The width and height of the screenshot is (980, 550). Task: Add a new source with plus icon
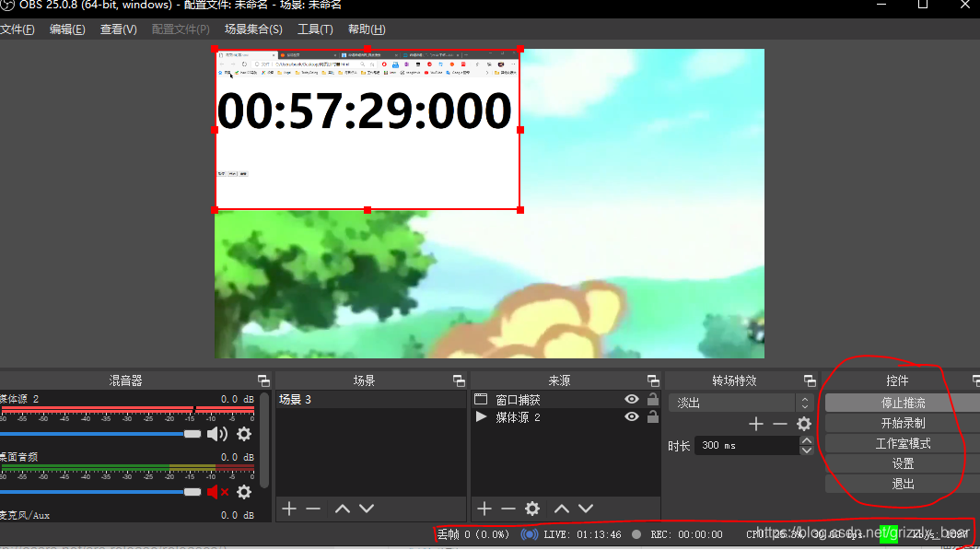coord(484,509)
